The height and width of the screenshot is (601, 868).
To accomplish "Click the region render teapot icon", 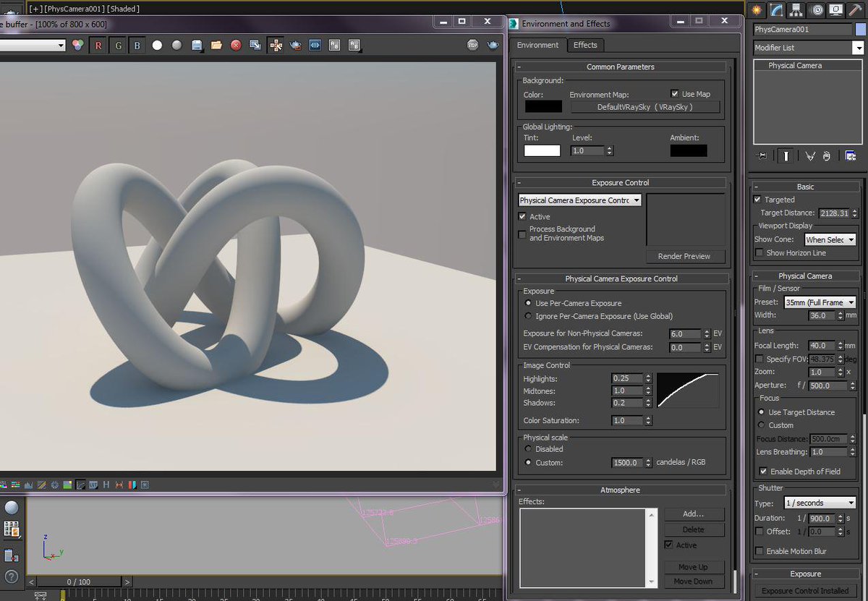I will (x=295, y=46).
